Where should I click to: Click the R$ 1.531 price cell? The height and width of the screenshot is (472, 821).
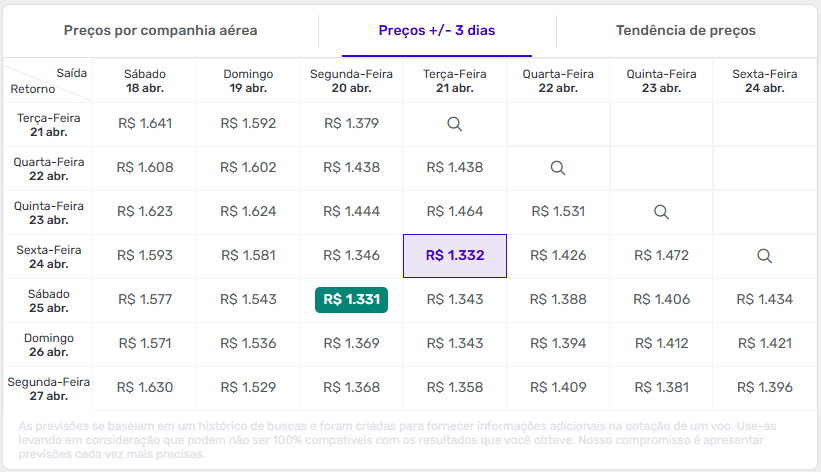[558, 212]
